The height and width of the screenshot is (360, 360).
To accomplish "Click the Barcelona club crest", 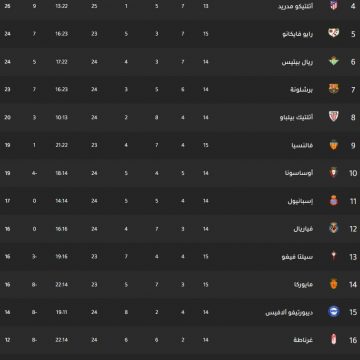I will [x=334, y=89].
